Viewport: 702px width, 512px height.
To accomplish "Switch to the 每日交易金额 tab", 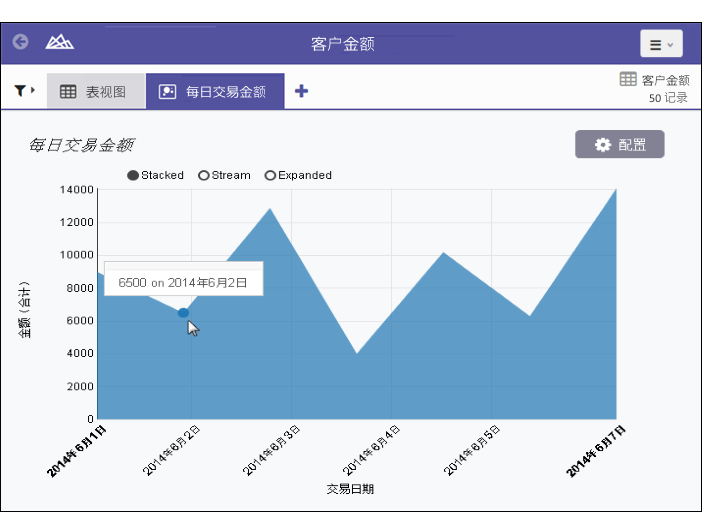I will (225, 91).
